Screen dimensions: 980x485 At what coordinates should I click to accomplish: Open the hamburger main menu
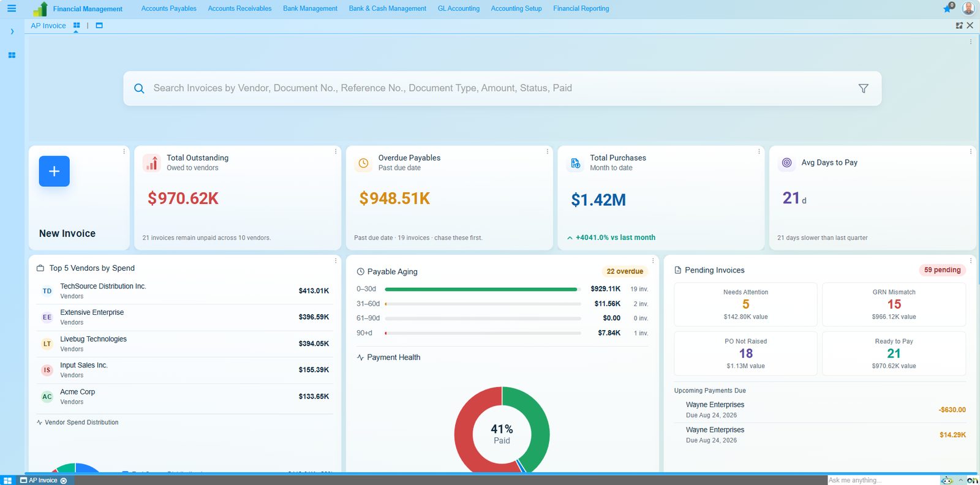(x=12, y=9)
